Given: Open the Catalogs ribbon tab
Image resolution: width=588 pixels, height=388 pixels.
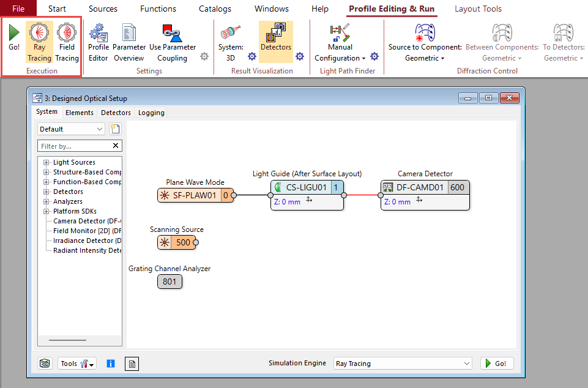Looking at the screenshot, I should click(215, 9).
